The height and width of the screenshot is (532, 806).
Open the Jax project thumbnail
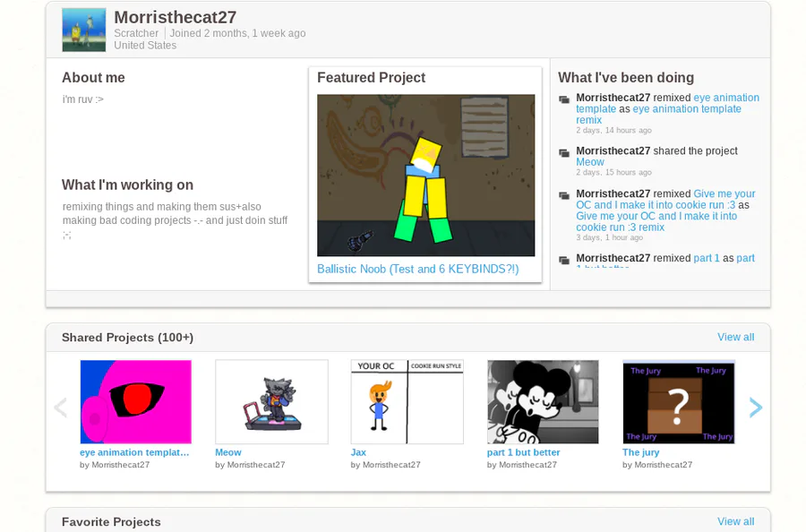(407, 402)
